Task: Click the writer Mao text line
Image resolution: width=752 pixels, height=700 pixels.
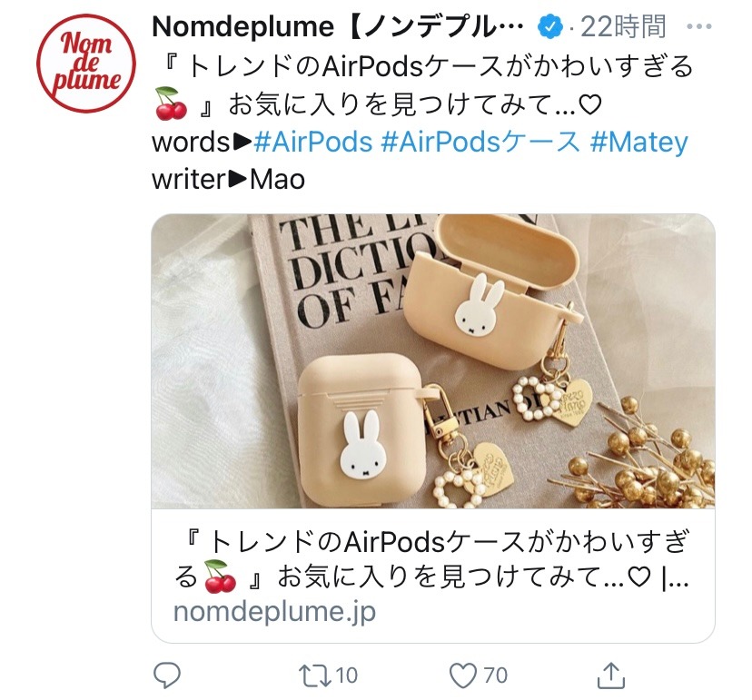Action: pos(228,180)
